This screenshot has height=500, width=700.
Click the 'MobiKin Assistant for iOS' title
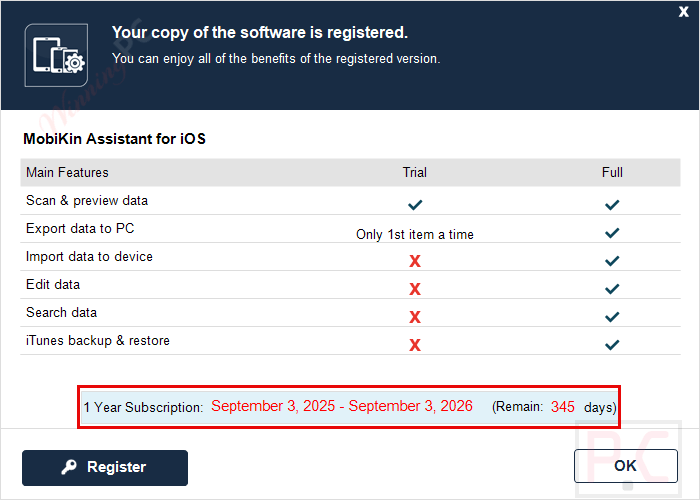[x=114, y=139]
